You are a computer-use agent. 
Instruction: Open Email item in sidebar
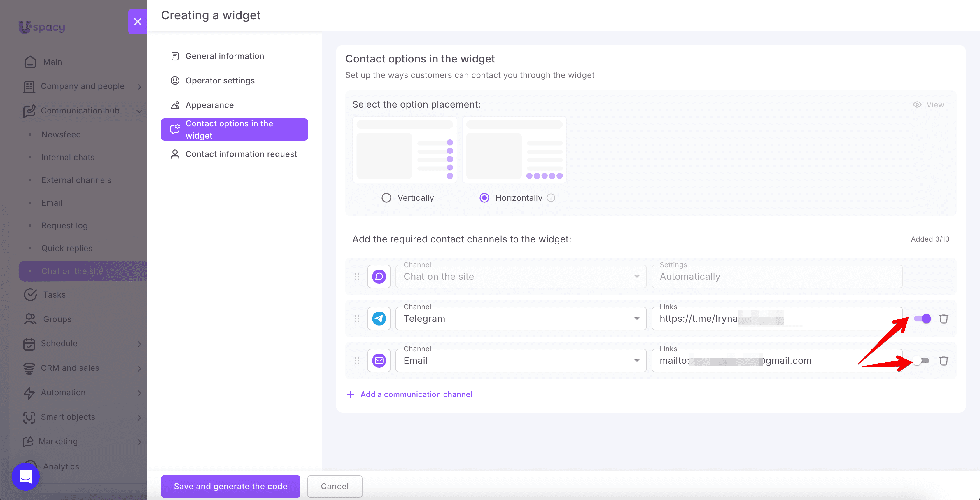(x=52, y=203)
